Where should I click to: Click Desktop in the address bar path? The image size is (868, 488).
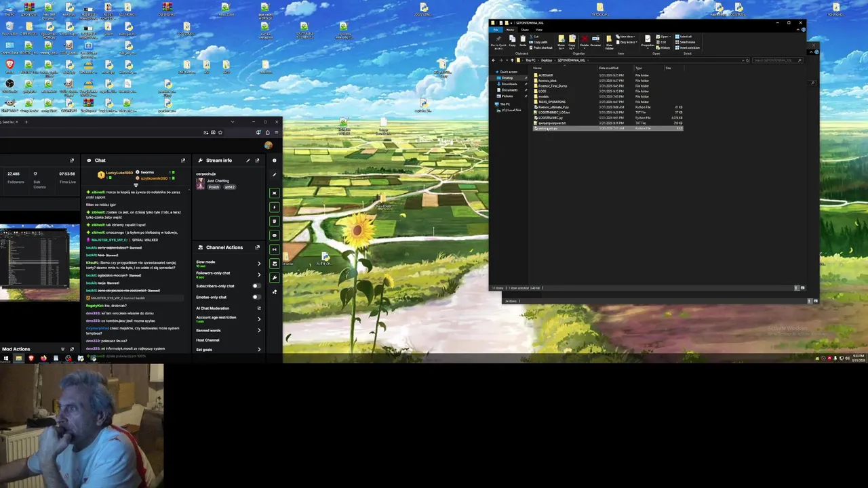(x=547, y=60)
